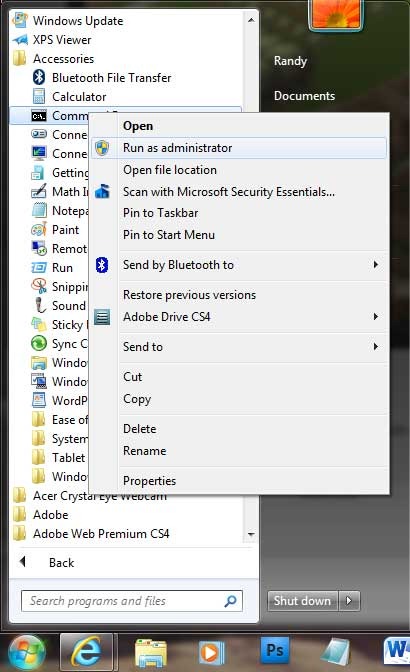
Task: Open the notepad-style taskbar icon
Action: click(336, 652)
